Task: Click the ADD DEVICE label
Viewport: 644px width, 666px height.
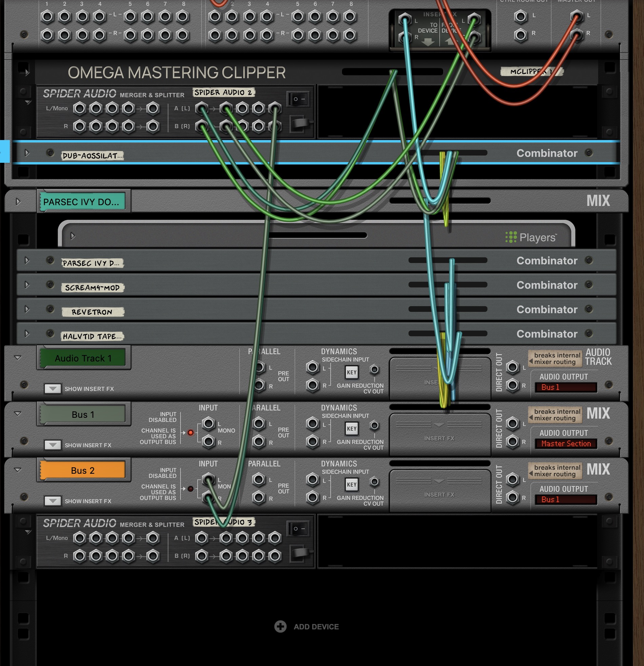Action: pos(316,627)
